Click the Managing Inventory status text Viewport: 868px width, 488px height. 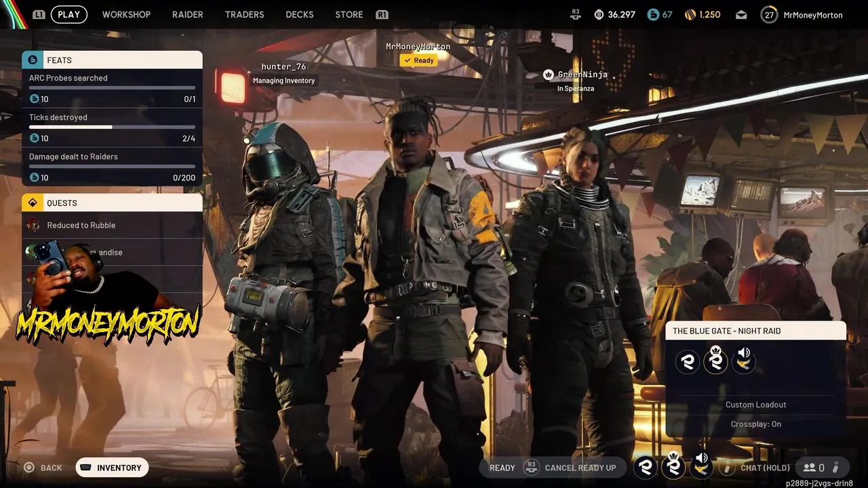click(283, 81)
